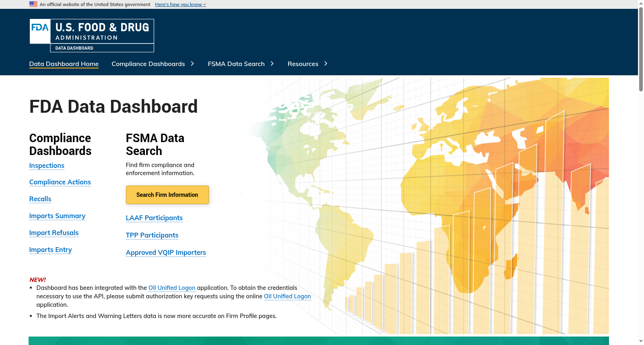Open the Resources menu

click(303, 64)
